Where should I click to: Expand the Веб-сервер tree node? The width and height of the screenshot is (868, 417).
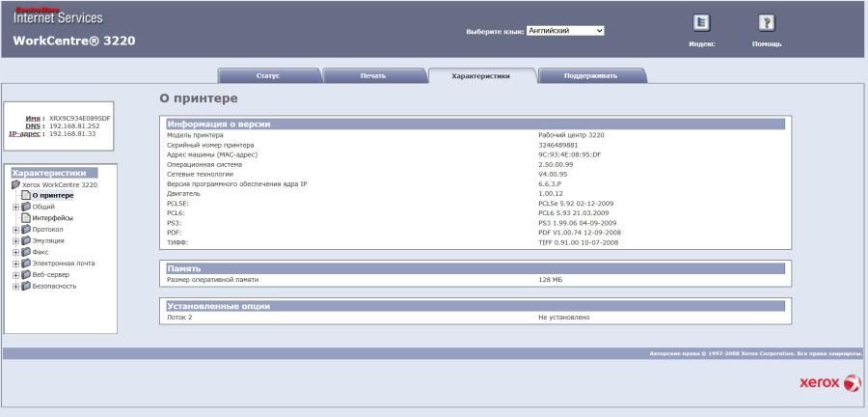[16, 275]
